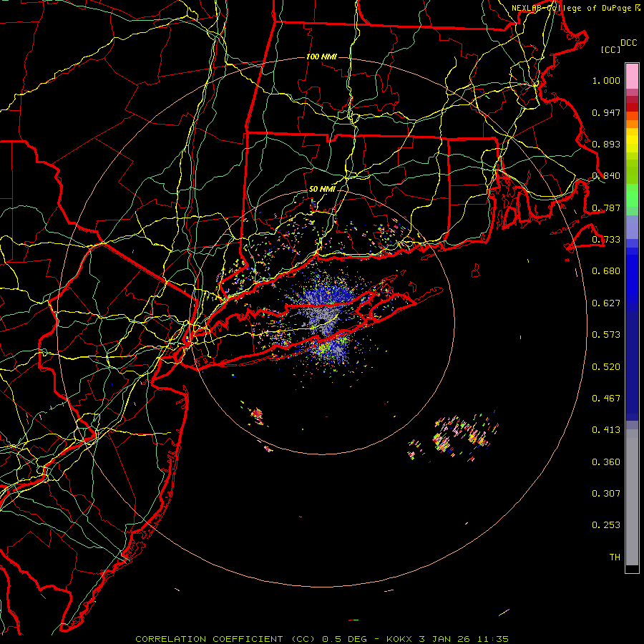
Task: Select the 0.253 scale value
Action: [606, 525]
